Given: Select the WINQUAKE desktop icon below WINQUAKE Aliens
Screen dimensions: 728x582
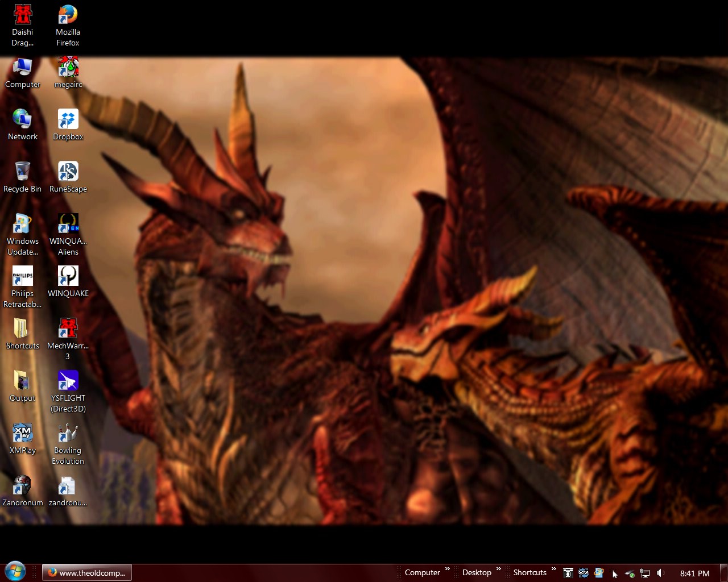Looking at the screenshot, I should (x=68, y=282).
